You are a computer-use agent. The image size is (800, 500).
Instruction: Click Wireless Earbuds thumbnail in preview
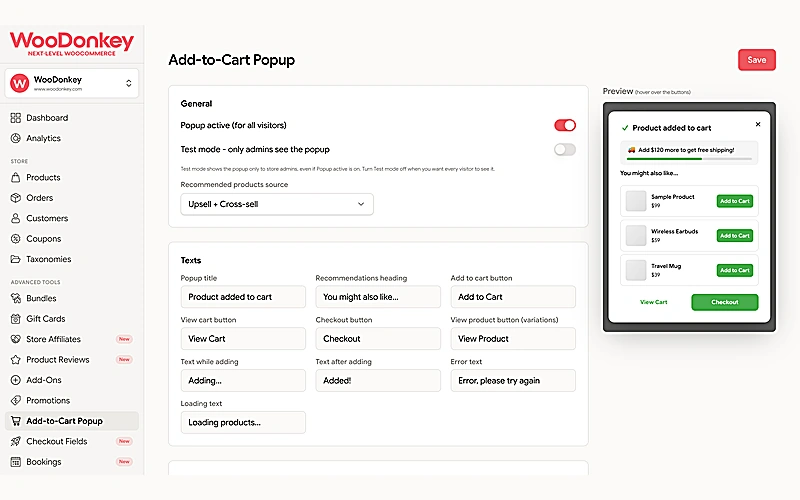(x=636, y=236)
